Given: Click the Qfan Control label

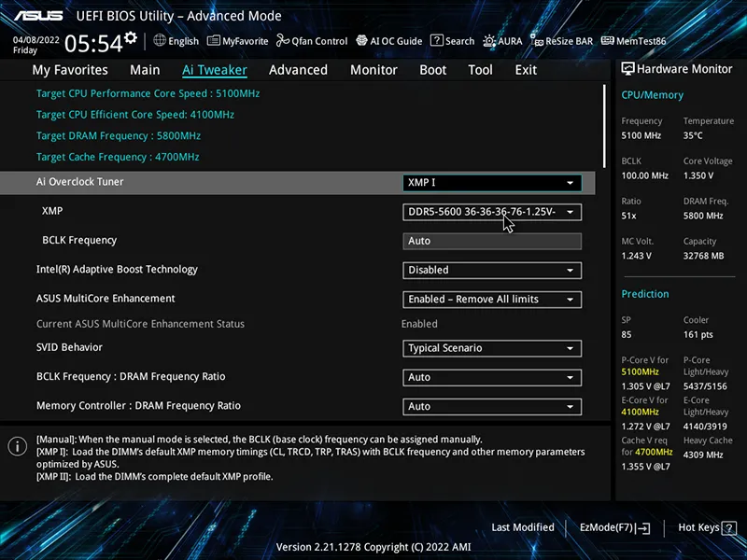Looking at the screenshot, I should (319, 41).
